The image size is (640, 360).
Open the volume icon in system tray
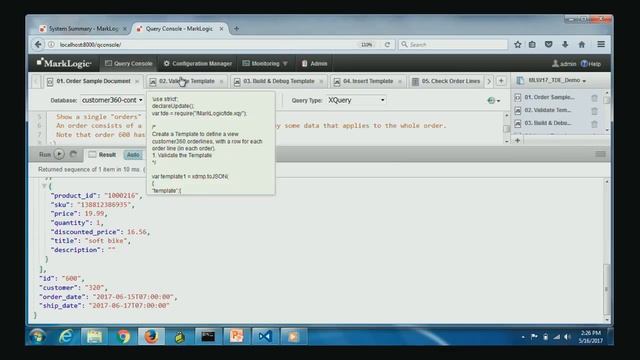pyautogui.click(x=568, y=337)
